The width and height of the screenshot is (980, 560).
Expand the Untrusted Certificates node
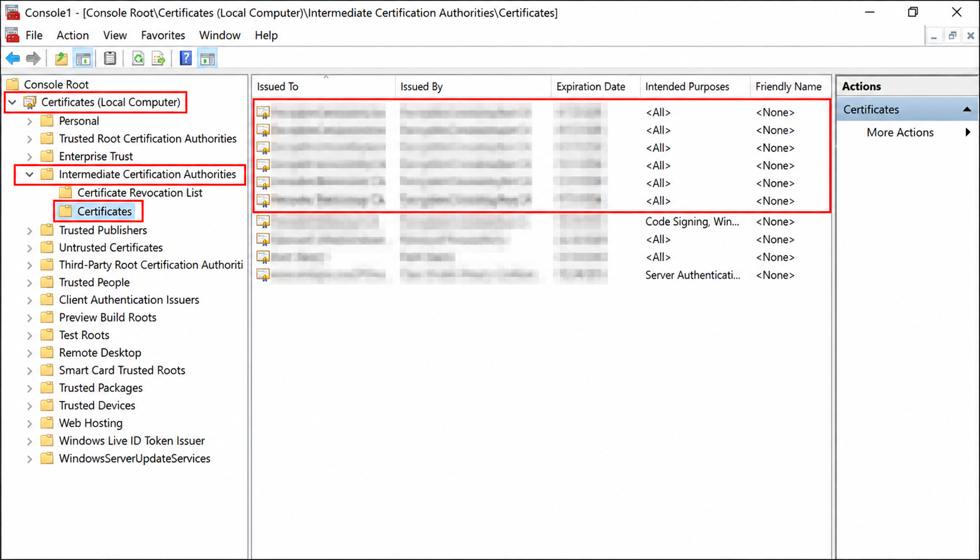(x=30, y=248)
